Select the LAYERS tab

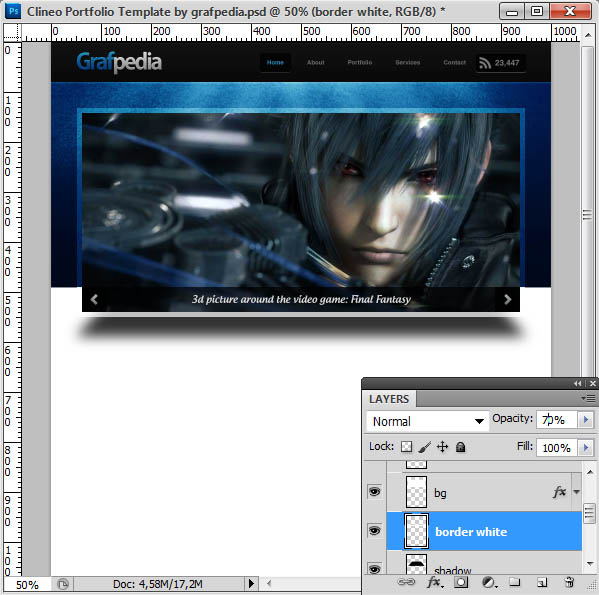[x=389, y=399]
